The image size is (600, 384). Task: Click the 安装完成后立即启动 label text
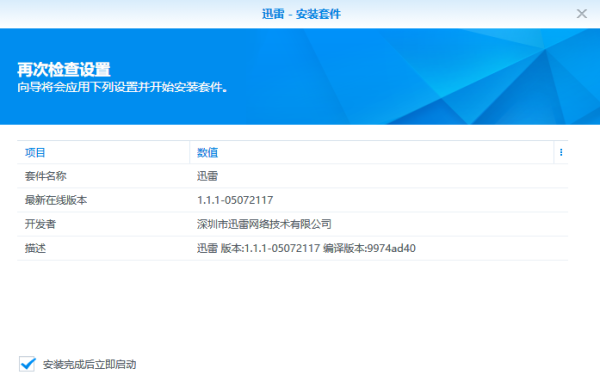click(x=90, y=364)
